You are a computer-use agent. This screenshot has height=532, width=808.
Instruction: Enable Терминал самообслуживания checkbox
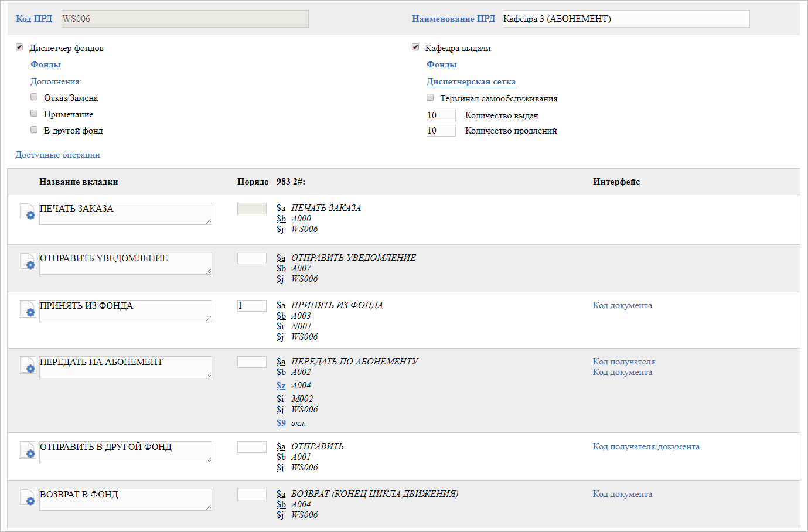coord(430,98)
